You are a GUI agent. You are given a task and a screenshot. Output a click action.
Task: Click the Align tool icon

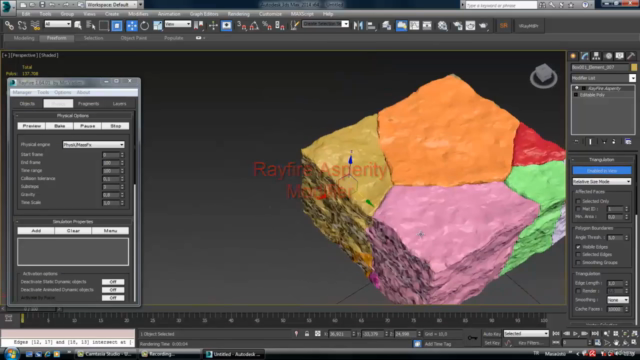[x=371, y=26]
